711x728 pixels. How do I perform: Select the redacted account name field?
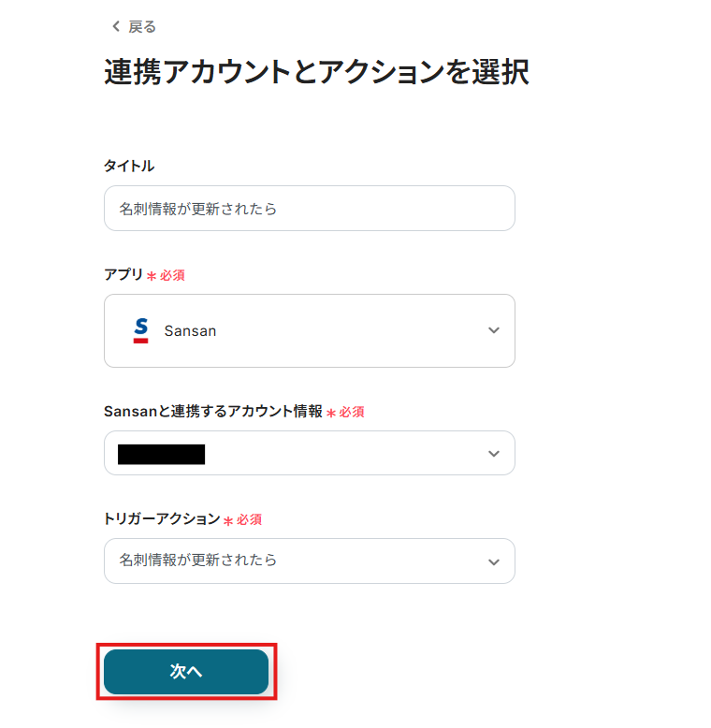(x=162, y=455)
